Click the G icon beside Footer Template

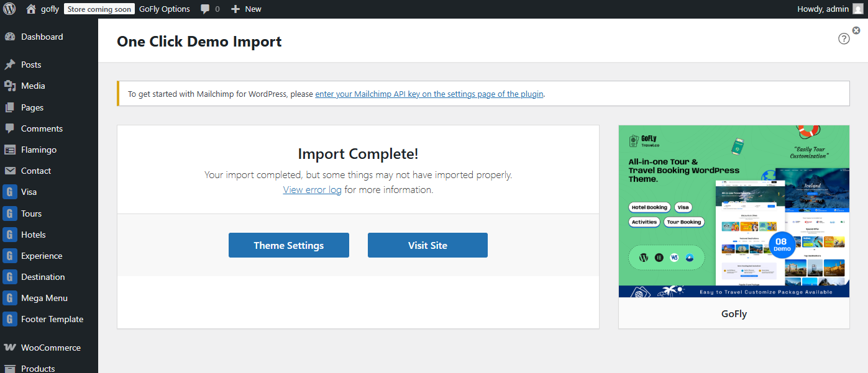coord(10,319)
